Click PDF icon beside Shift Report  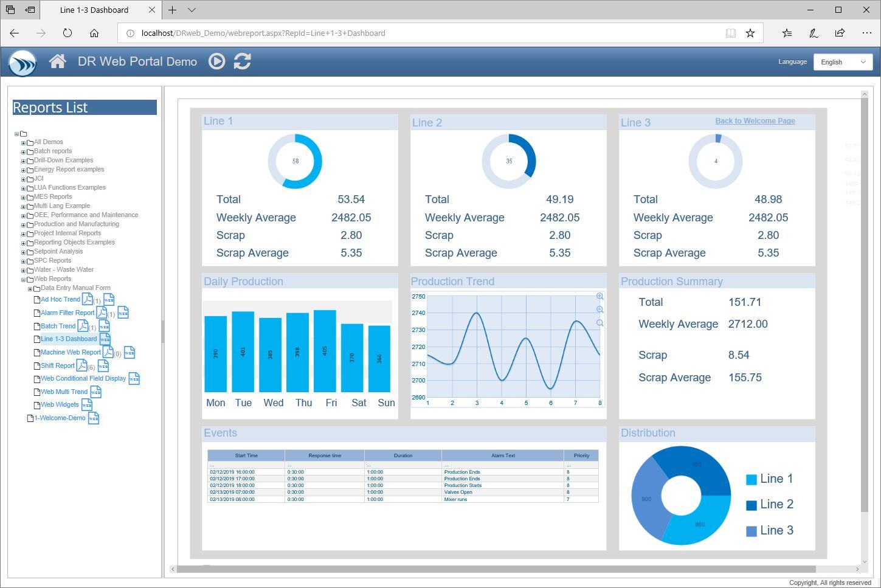pos(82,365)
